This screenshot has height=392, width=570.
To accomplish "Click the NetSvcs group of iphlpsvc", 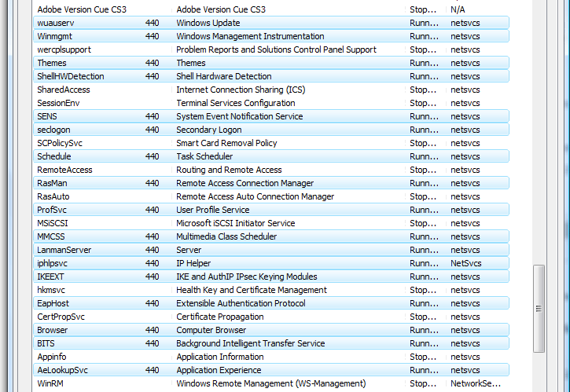I will point(465,263).
